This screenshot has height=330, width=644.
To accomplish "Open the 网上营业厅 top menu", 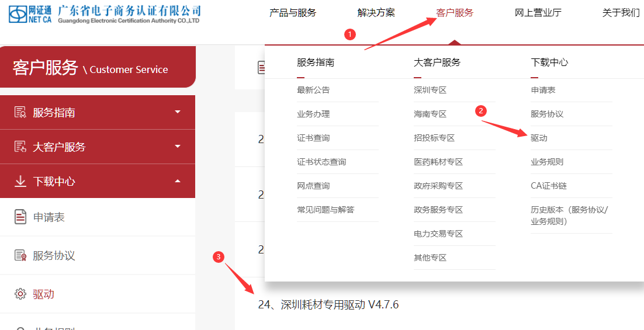I will click(x=538, y=13).
